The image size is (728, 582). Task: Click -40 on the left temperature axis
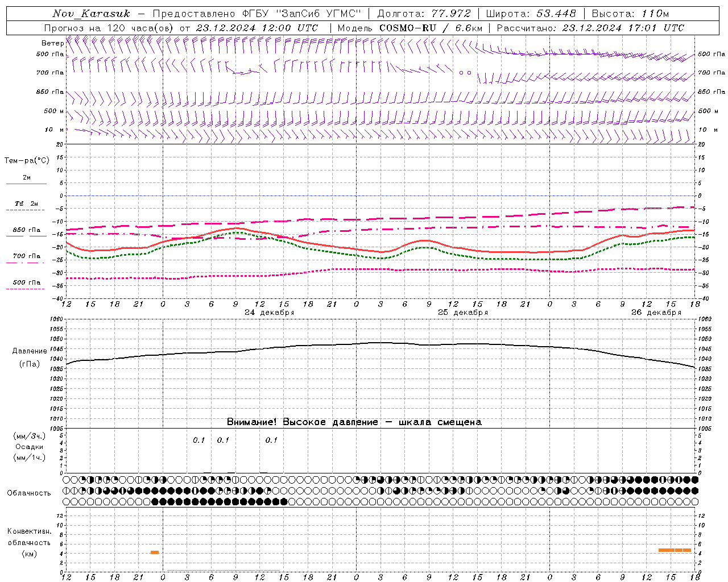pyautogui.click(x=58, y=298)
